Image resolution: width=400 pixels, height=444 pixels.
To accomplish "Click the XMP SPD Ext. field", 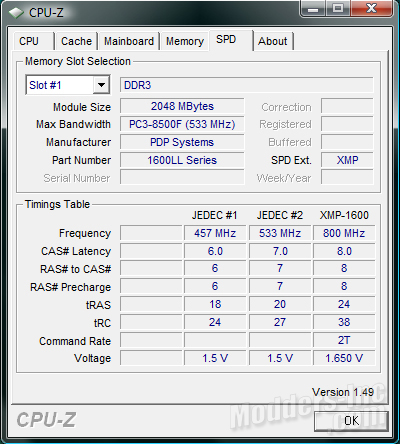I will pos(347,160).
